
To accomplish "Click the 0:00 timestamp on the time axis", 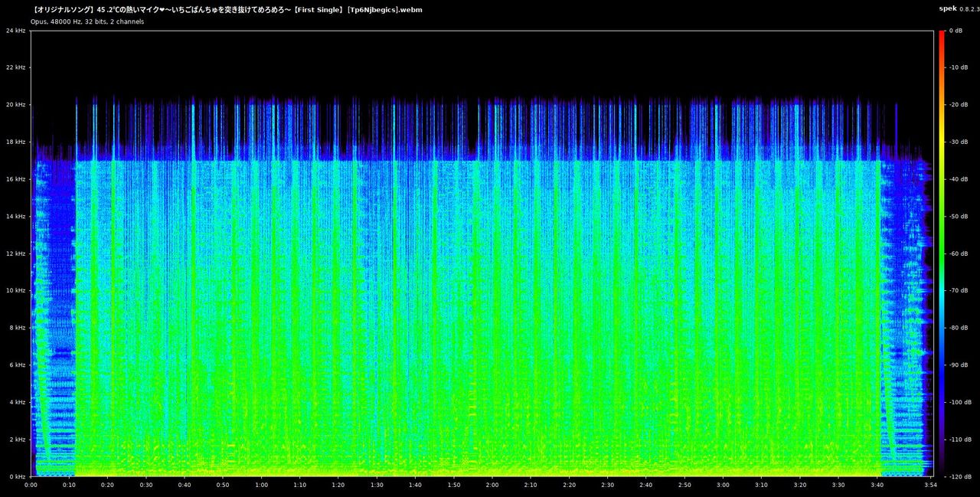I will click(31, 485).
